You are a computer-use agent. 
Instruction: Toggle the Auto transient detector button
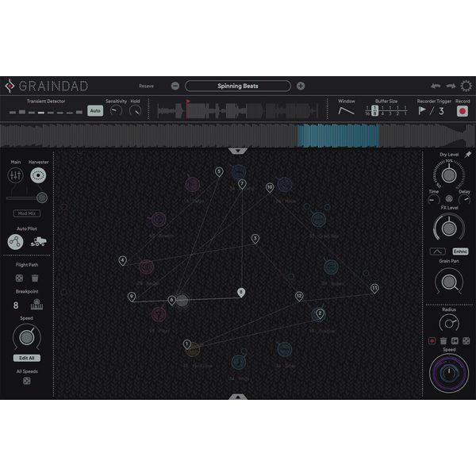(x=94, y=111)
